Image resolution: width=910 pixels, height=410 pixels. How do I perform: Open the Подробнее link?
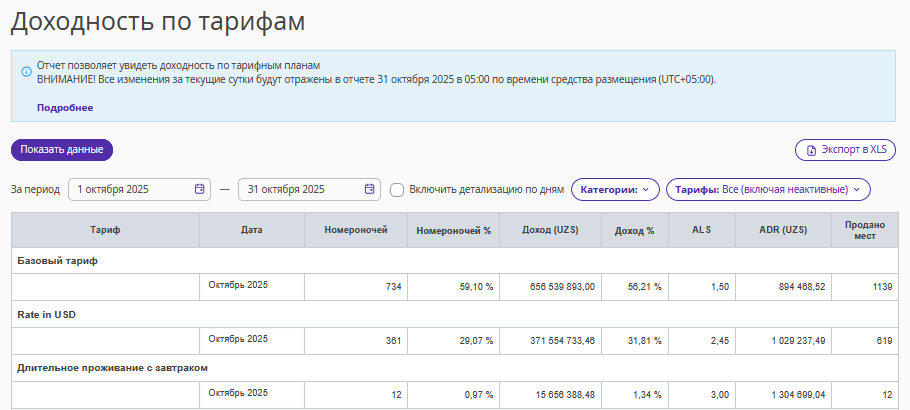point(65,107)
